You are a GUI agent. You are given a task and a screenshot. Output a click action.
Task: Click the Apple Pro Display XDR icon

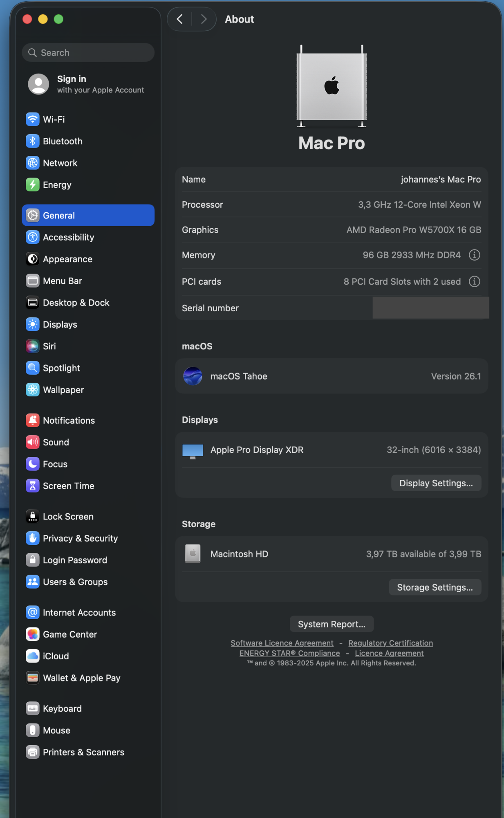tap(193, 451)
